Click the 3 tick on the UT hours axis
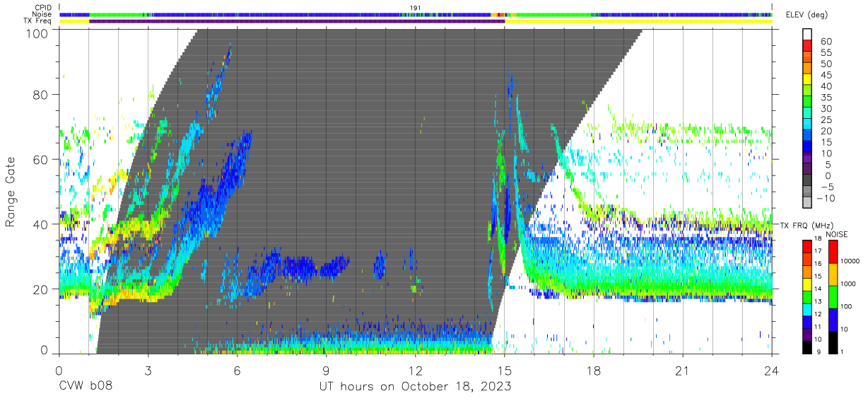Image resolution: width=868 pixels, height=401 pixels. click(148, 370)
